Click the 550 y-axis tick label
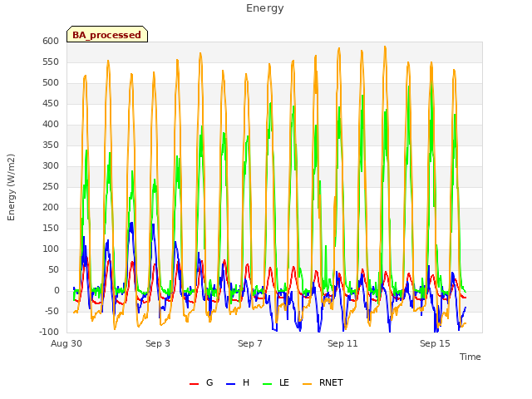Viewport: 532px width, 399px height. click(x=51, y=62)
